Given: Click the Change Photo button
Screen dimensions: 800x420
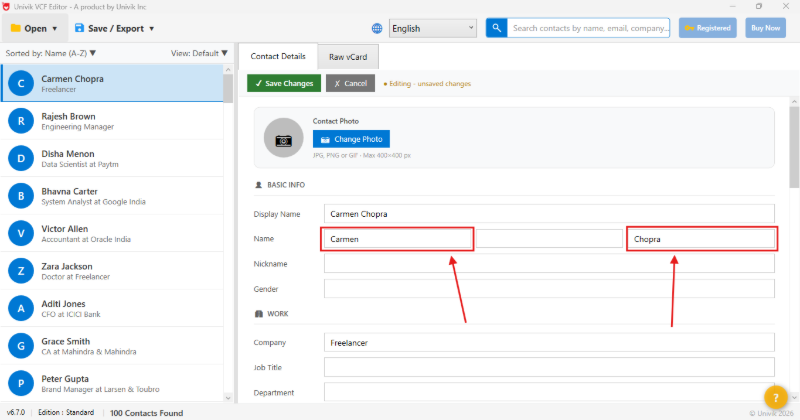Looking at the screenshot, I should coord(352,139).
